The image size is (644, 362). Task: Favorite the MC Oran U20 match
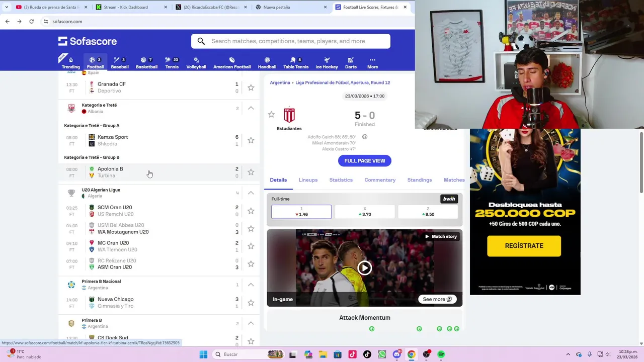pyautogui.click(x=251, y=246)
